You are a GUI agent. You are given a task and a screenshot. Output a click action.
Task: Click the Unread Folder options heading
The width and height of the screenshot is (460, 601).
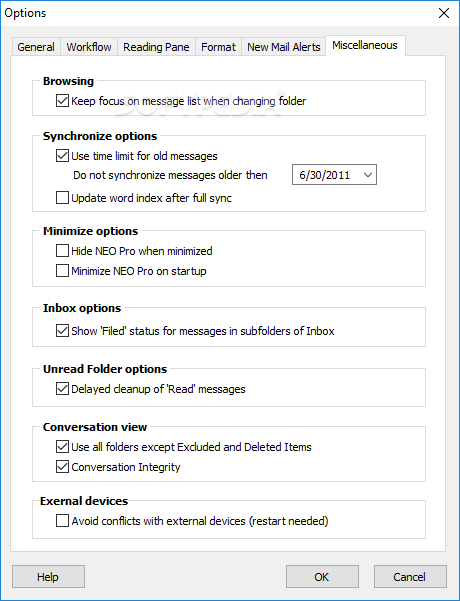tap(105, 369)
